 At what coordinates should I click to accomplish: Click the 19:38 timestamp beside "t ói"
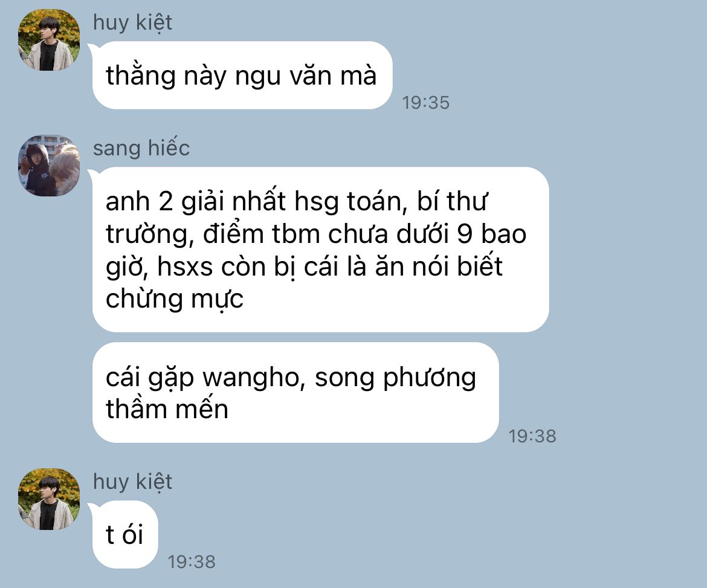pos(192,562)
